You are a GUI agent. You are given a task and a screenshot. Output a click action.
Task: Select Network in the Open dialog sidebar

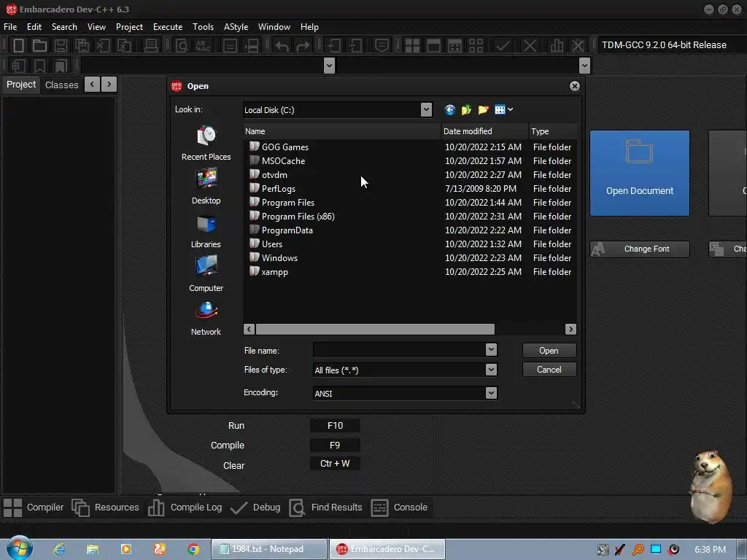point(206,318)
